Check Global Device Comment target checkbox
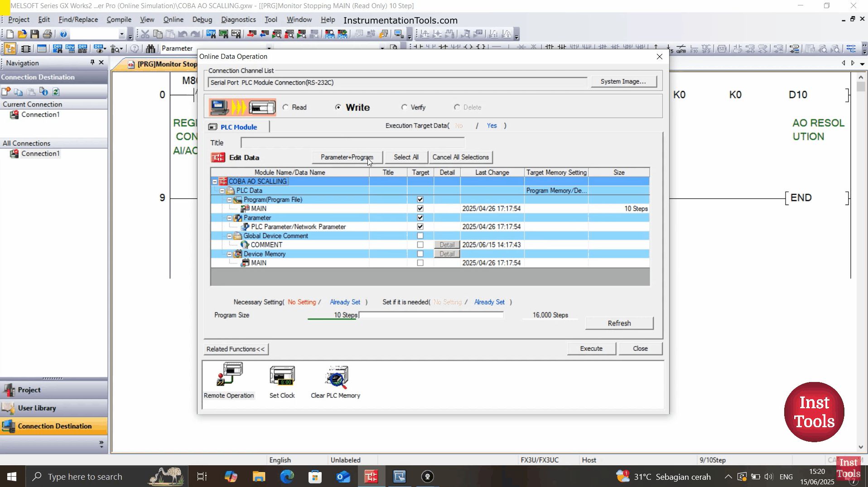 420,236
